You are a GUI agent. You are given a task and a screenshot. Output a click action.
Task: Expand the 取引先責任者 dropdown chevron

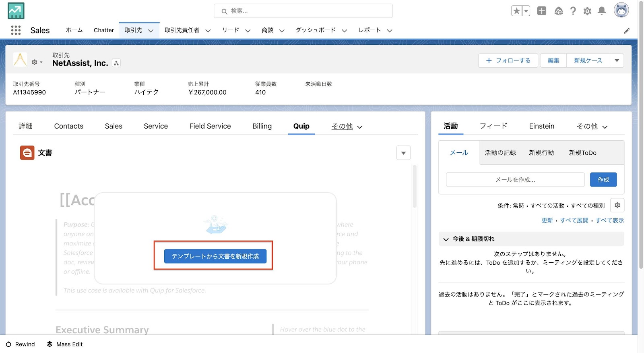click(x=208, y=31)
